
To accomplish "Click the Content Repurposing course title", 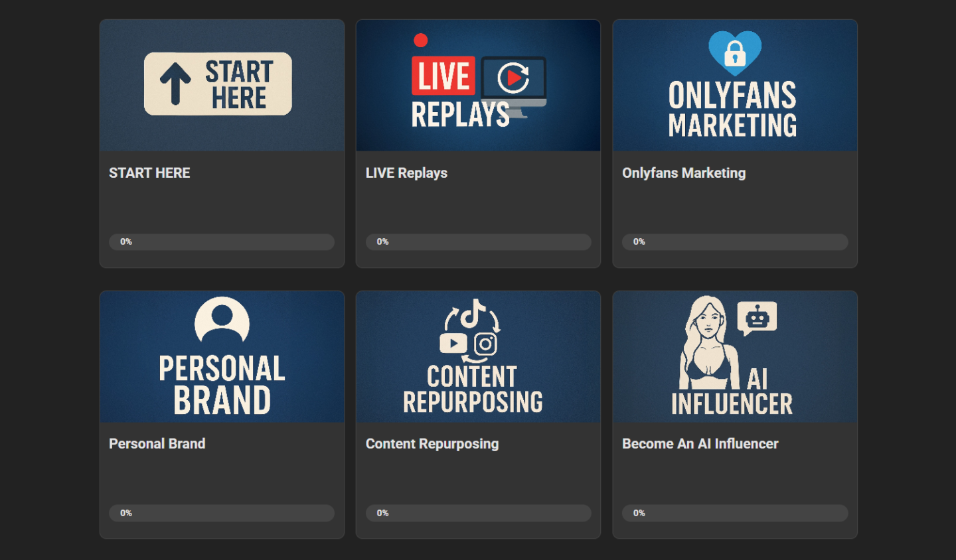I will [432, 444].
